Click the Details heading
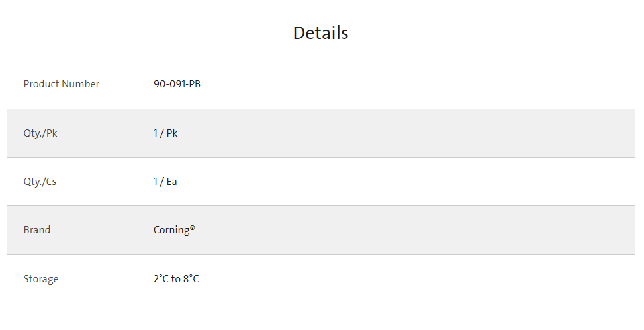The height and width of the screenshot is (330, 644). point(321,33)
